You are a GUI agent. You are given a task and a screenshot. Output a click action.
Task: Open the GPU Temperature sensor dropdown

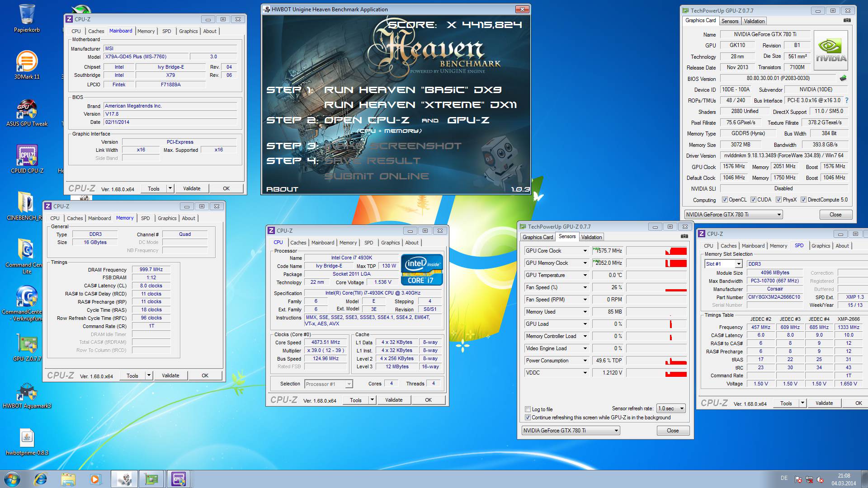tap(585, 275)
